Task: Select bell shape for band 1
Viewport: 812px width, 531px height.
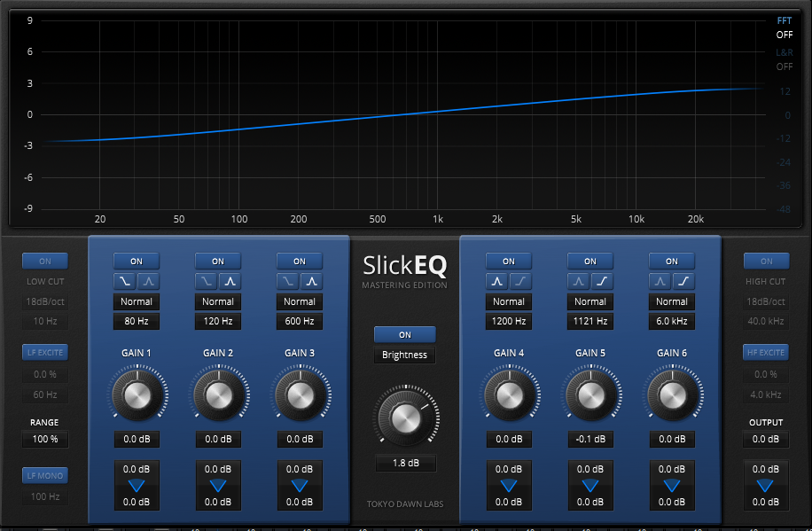Action: click(149, 281)
